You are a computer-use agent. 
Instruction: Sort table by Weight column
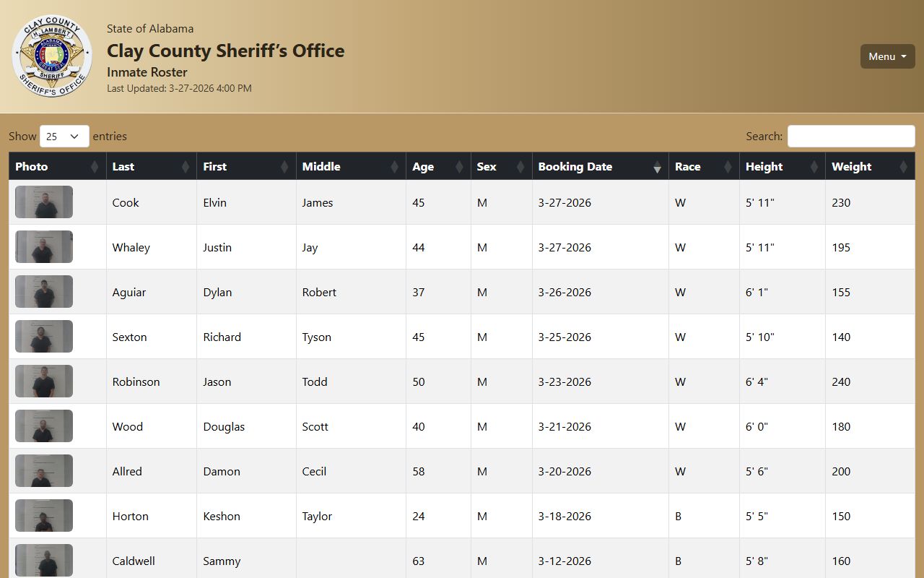tap(870, 166)
